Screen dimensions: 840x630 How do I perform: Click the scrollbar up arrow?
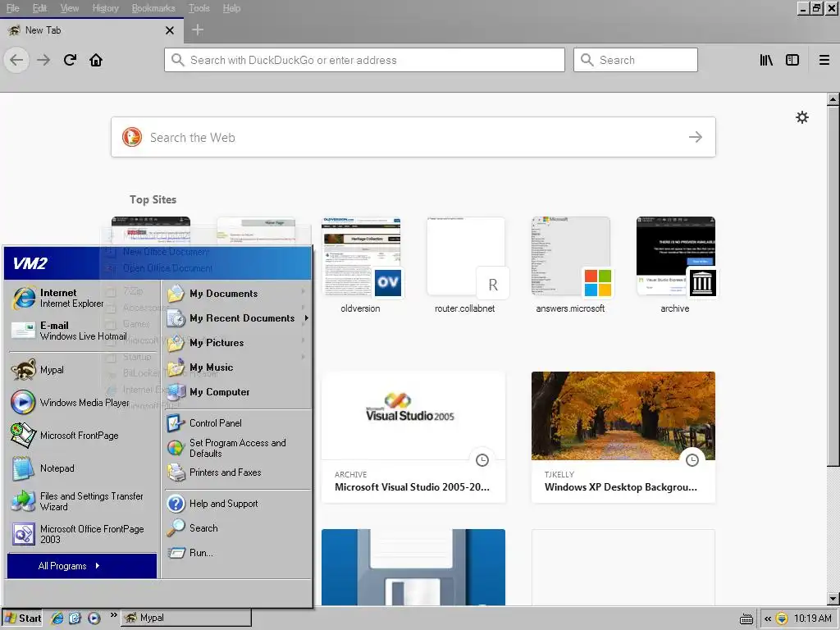833,99
